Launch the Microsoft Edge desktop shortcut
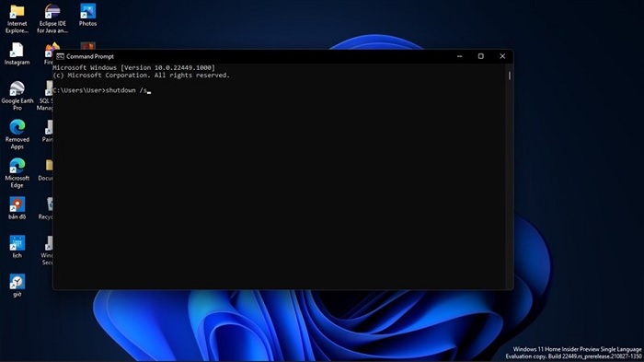 17,173
